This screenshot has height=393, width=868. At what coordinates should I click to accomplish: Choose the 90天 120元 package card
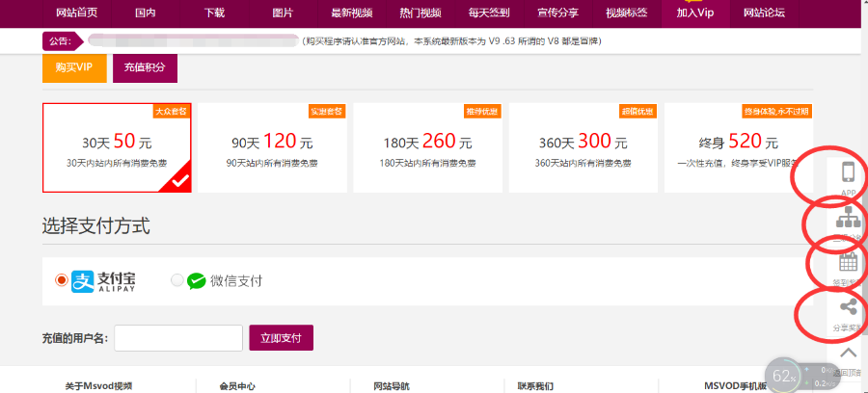[272, 147]
